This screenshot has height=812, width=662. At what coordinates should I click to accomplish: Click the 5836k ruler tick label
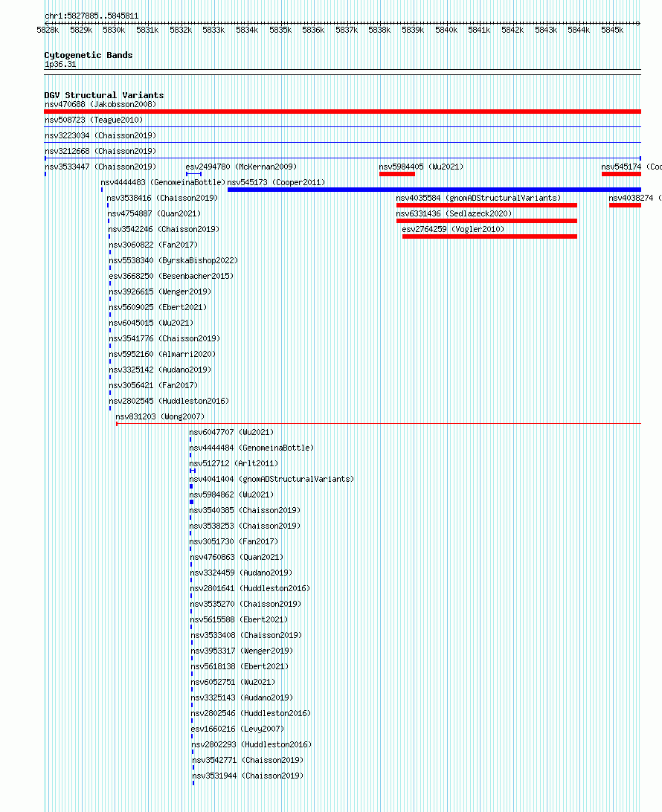pos(313,30)
